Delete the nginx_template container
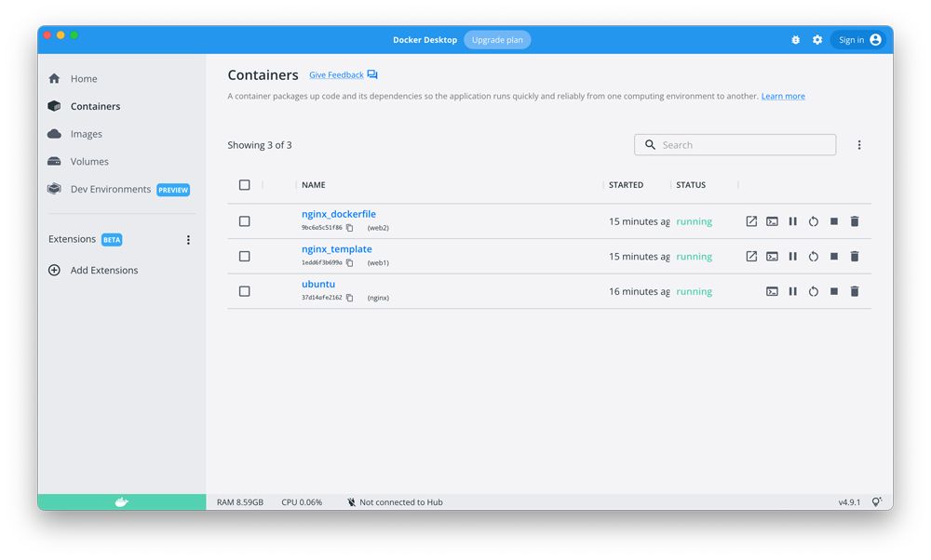Image resolution: width=931 pixels, height=560 pixels. [855, 256]
